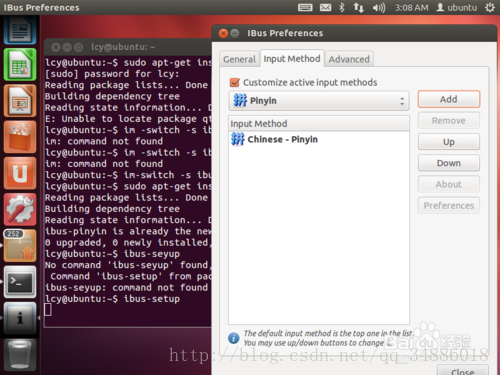Click the Add button

tap(449, 99)
